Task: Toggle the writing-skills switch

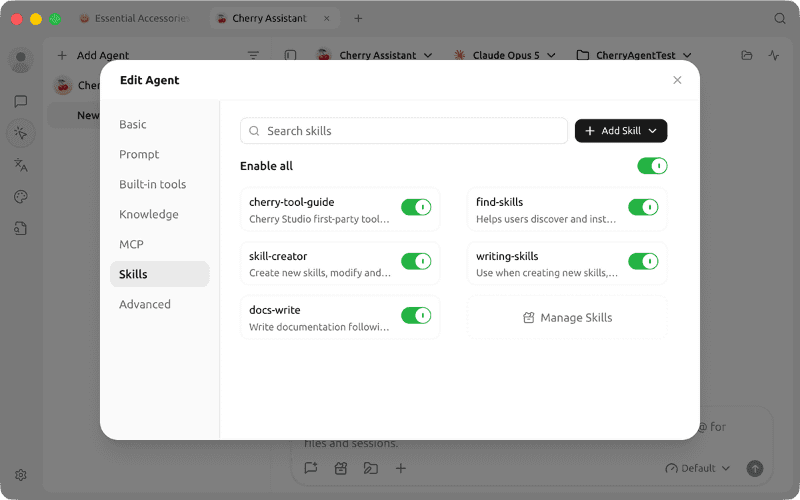Action: pyautogui.click(x=643, y=261)
